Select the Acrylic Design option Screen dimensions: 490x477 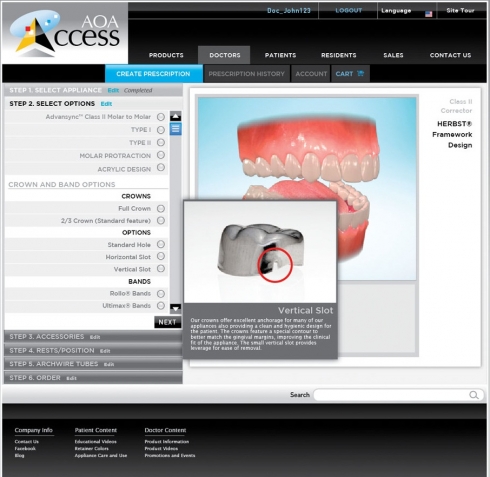tap(161, 168)
